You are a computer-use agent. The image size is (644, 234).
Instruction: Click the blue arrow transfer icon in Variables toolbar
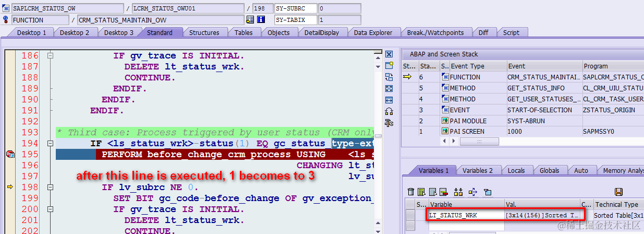pos(473,192)
